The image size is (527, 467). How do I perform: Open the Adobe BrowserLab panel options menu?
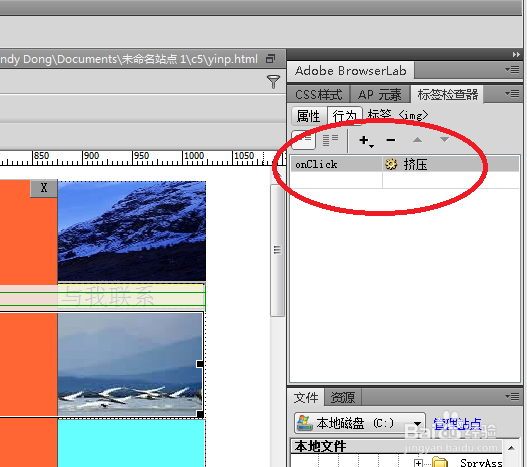(x=513, y=70)
